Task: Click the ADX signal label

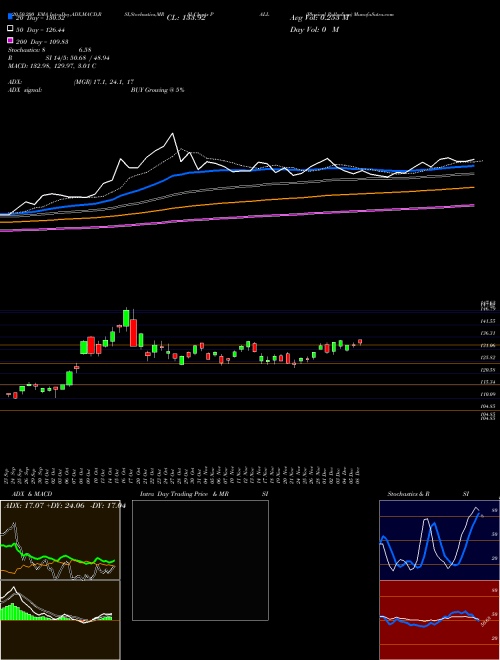Action: (25, 90)
